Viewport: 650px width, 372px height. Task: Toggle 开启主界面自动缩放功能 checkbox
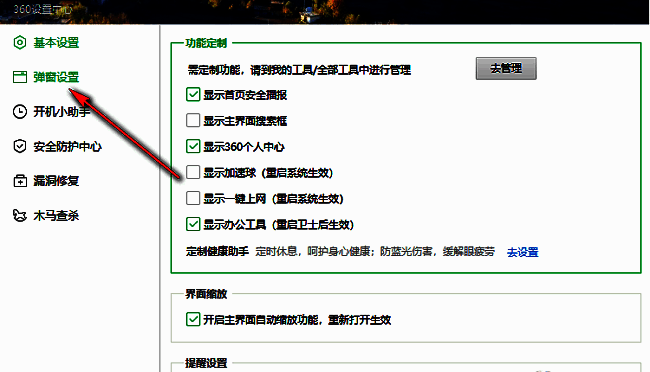[x=193, y=319]
